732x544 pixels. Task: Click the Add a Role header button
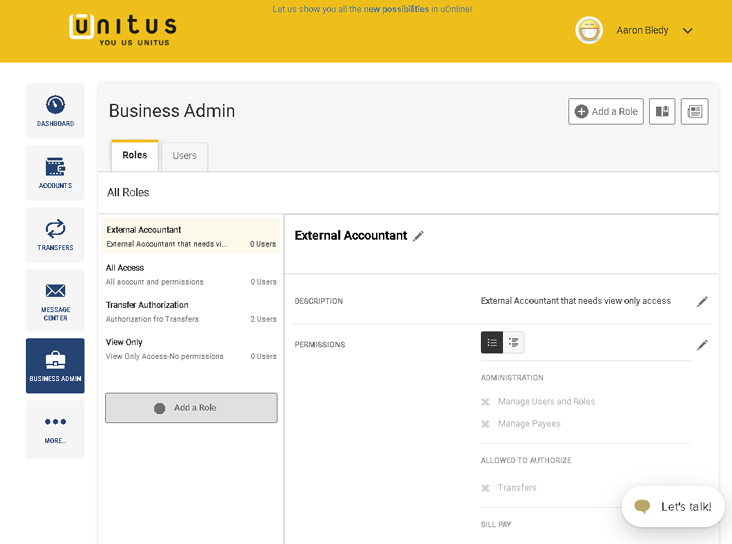coord(605,111)
